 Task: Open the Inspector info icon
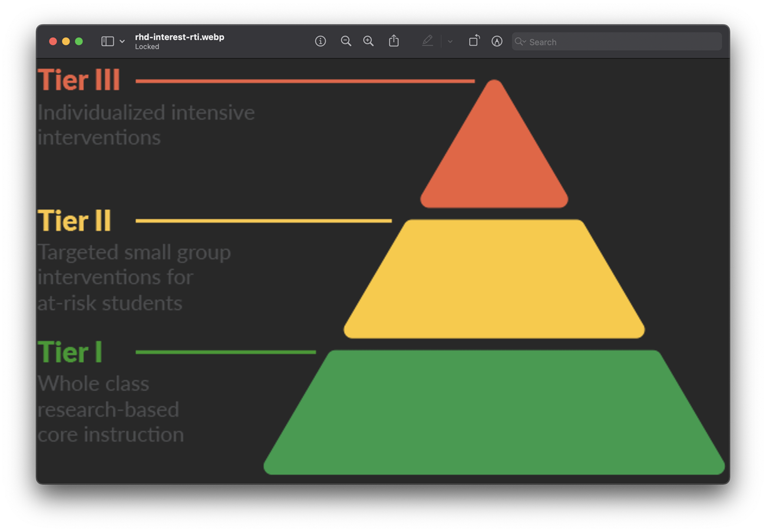pos(321,41)
